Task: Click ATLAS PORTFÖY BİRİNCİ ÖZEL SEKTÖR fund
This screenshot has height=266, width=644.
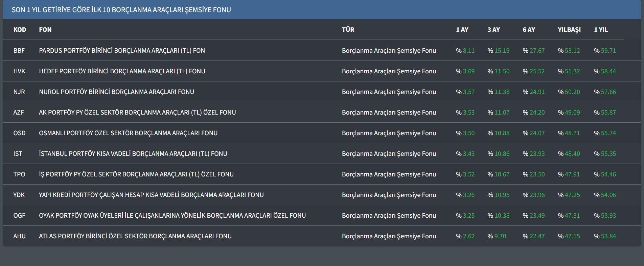Action: (x=135, y=236)
